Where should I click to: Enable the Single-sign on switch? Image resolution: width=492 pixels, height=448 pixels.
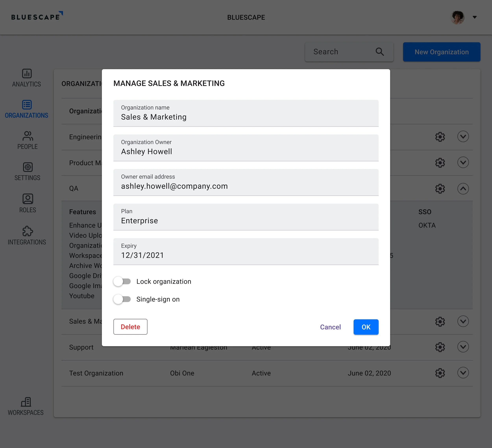[x=122, y=299]
